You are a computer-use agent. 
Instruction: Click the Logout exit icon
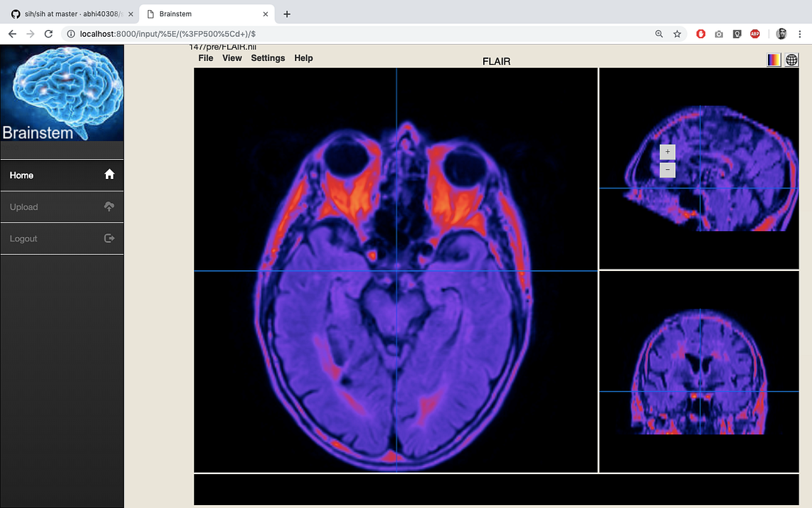coord(109,238)
